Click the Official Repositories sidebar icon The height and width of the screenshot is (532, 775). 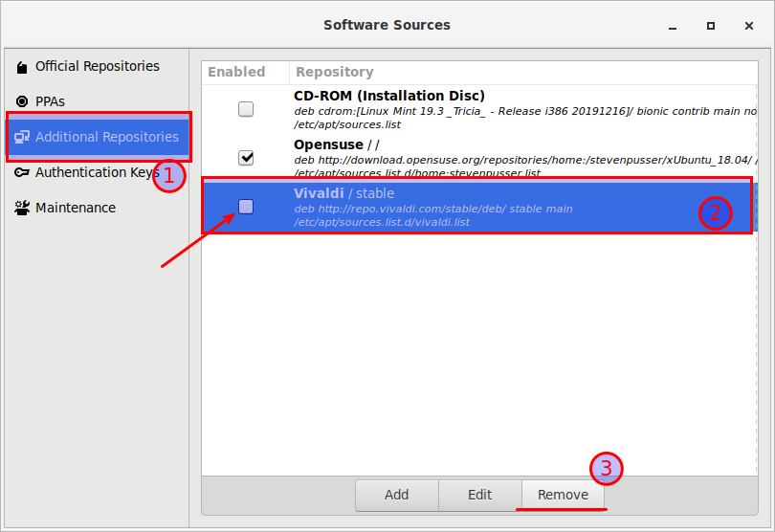22,67
